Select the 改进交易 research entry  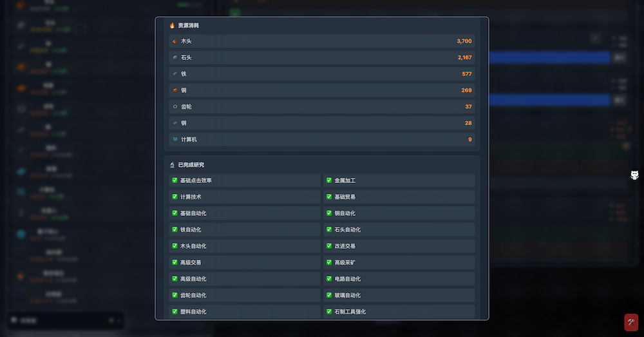tap(399, 246)
